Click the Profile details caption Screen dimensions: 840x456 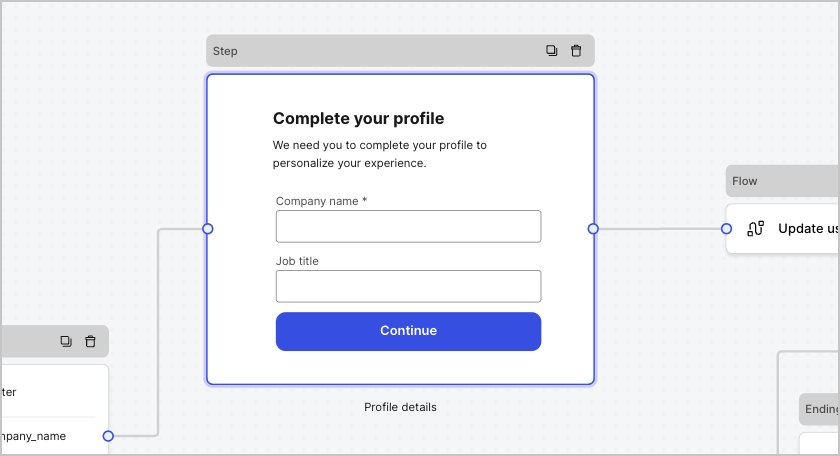coord(400,407)
